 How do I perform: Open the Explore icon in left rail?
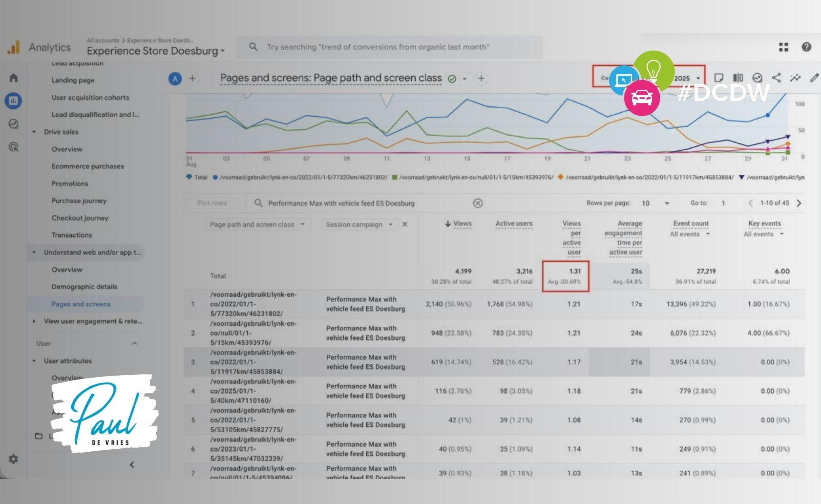click(13, 124)
